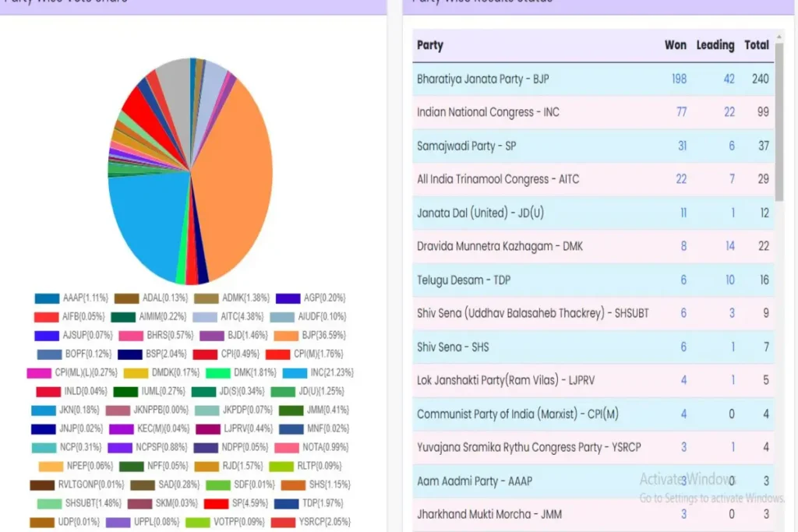
Task: Click 'Dravida Munnetra Kazhagam - DMK' party name
Action: [x=500, y=246]
